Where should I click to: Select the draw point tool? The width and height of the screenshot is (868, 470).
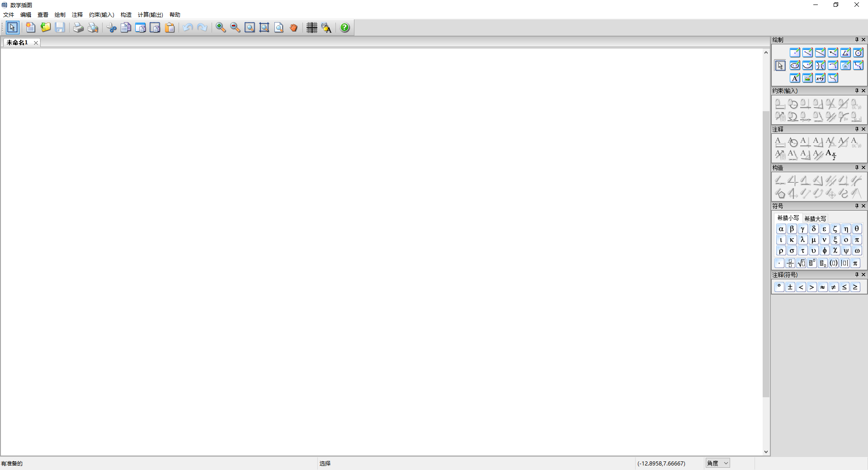coord(795,52)
